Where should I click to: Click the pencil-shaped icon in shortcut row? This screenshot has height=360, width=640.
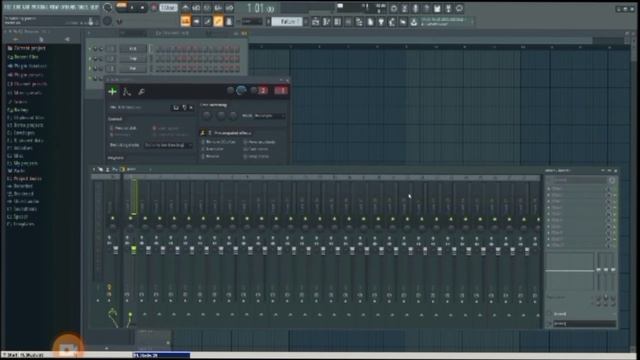[x=207, y=21]
